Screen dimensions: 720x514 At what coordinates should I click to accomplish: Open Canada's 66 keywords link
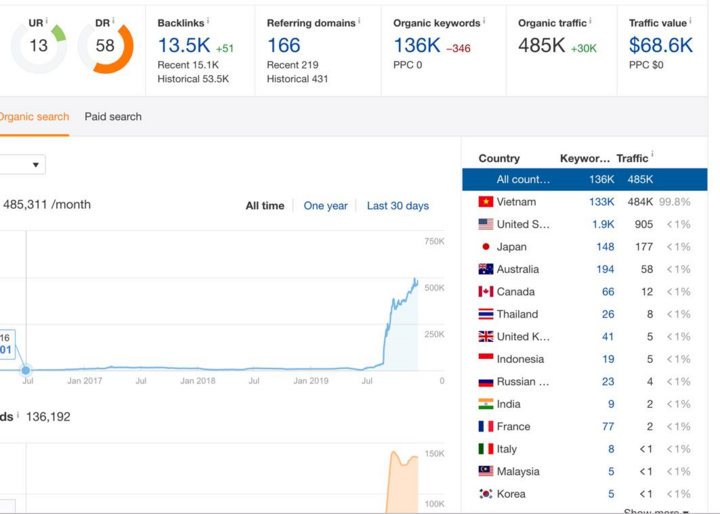coord(608,292)
